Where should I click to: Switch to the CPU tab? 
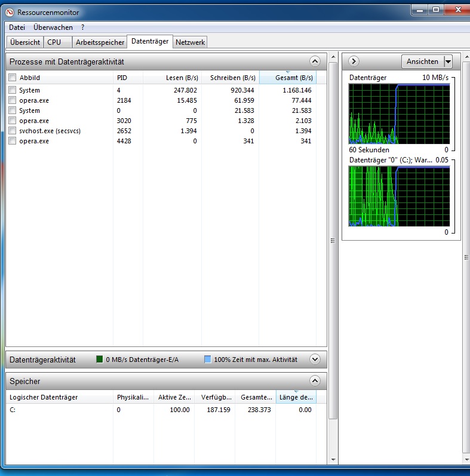pos(58,42)
